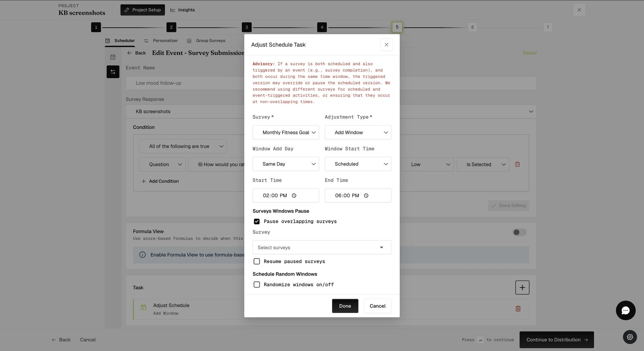This screenshot has width=644, height=351.
Task: Click the Start Time 02:00 PM field
Action: [x=286, y=195]
